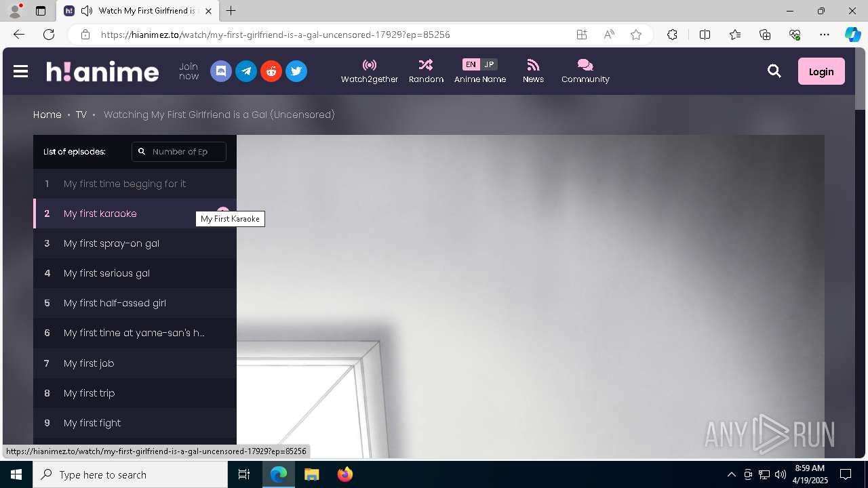The image size is (868, 488).
Task: Open the notification center
Action: tap(846, 474)
